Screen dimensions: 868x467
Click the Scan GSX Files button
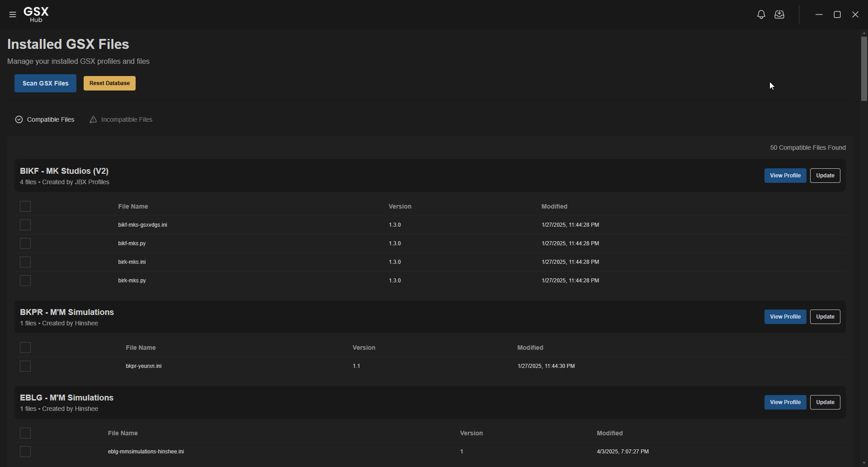pyautogui.click(x=45, y=83)
